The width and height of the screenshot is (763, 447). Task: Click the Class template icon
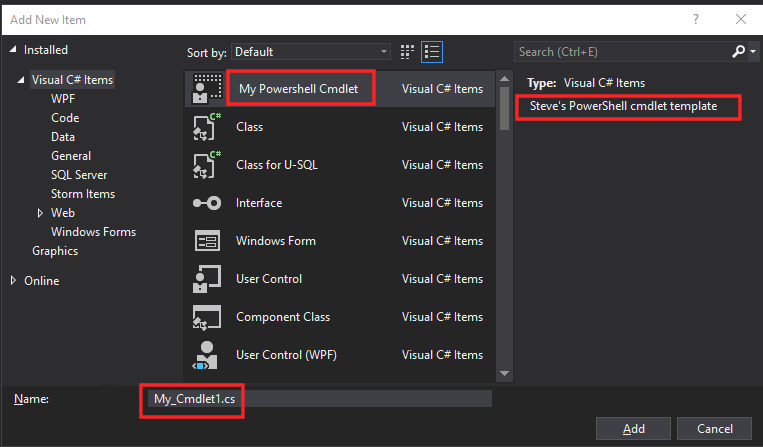pyautogui.click(x=206, y=127)
